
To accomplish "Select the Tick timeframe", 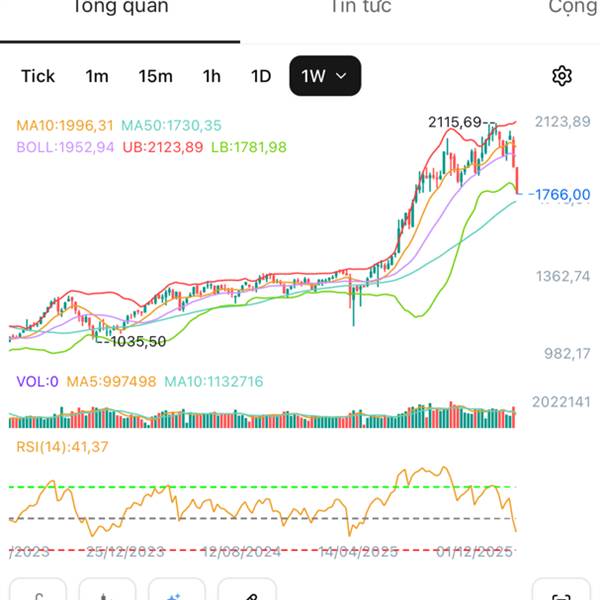I will point(38,76).
